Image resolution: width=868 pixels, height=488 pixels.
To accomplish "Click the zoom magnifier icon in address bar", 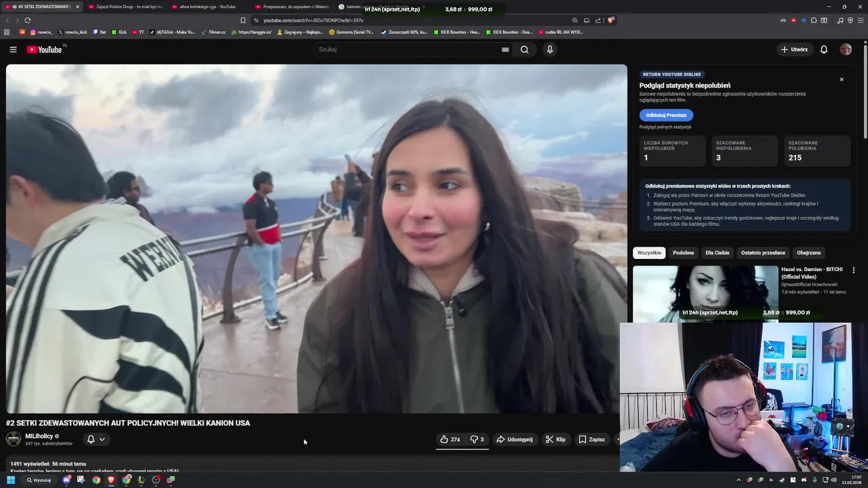I will point(575,20).
